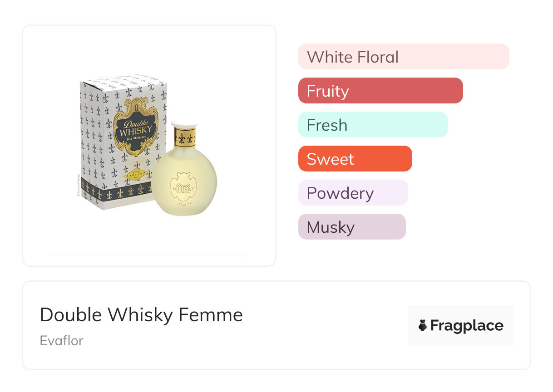Select the Fruity accord bar
This screenshot has height=392, width=553.
tap(380, 91)
